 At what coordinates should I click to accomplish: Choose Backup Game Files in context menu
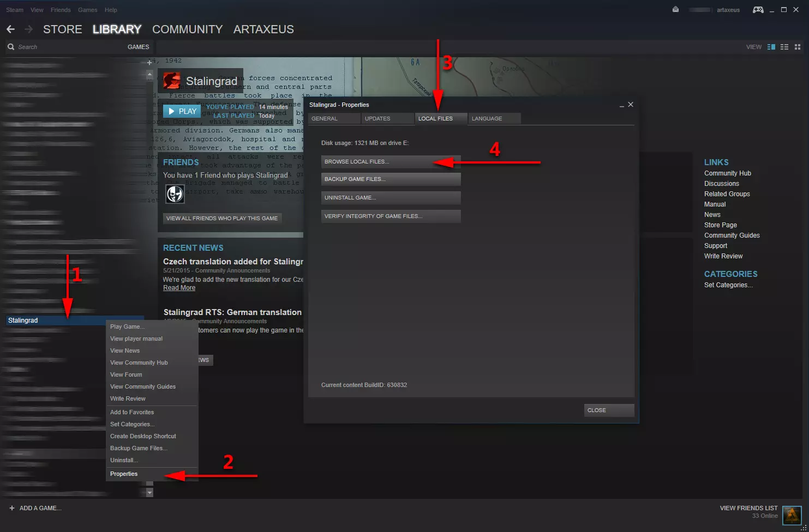click(x=152, y=448)
